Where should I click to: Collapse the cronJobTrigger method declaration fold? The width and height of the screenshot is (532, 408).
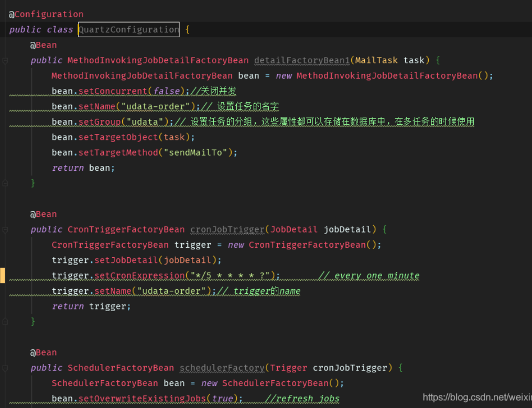point(5,230)
